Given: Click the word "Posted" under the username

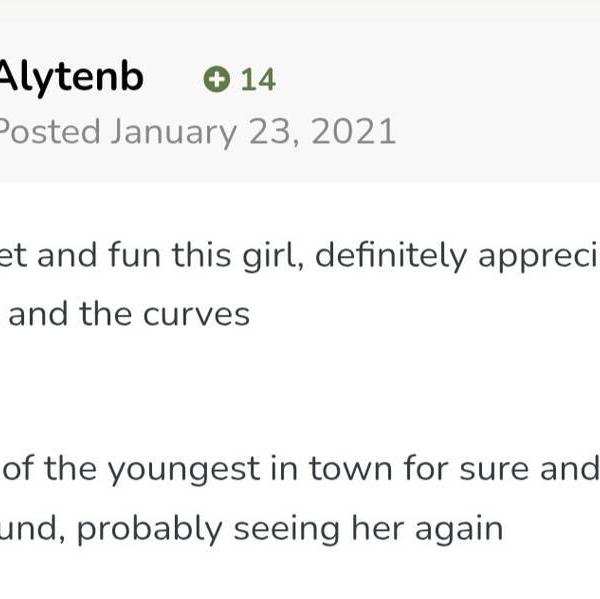Looking at the screenshot, I should pos(50,131).
